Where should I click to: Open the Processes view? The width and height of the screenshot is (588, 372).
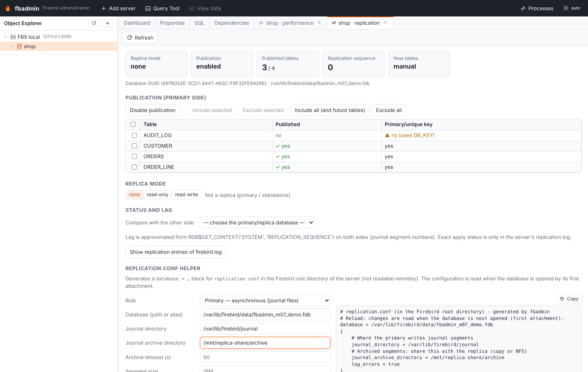(537, 8)
